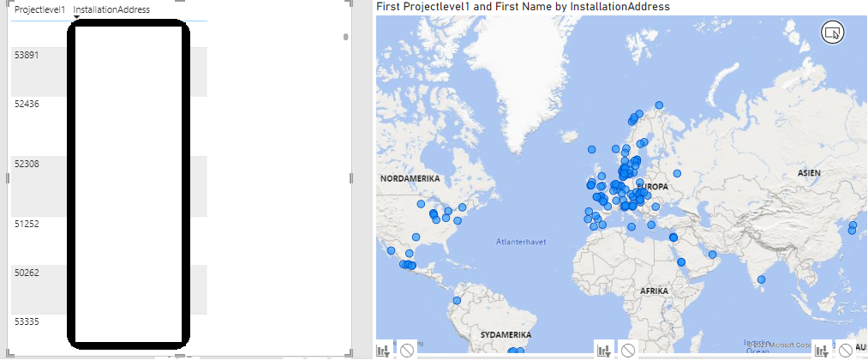Click the table's vertical scrollbar thumb
Screen dimensions: 868x360
tap(346, 37)
